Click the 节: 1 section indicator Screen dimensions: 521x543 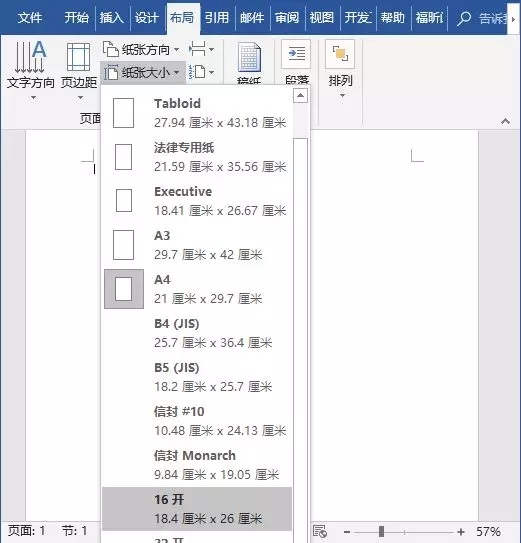74,531
